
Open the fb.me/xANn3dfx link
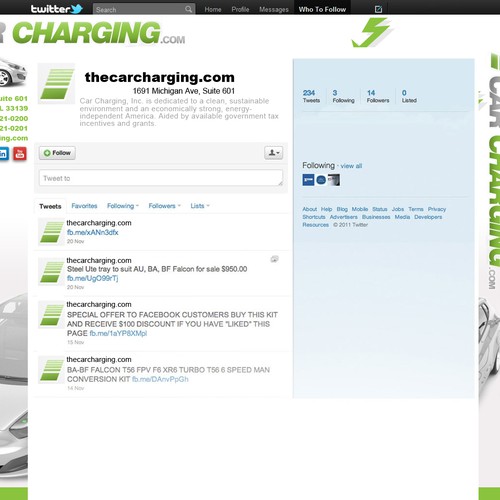coord(92,232)
